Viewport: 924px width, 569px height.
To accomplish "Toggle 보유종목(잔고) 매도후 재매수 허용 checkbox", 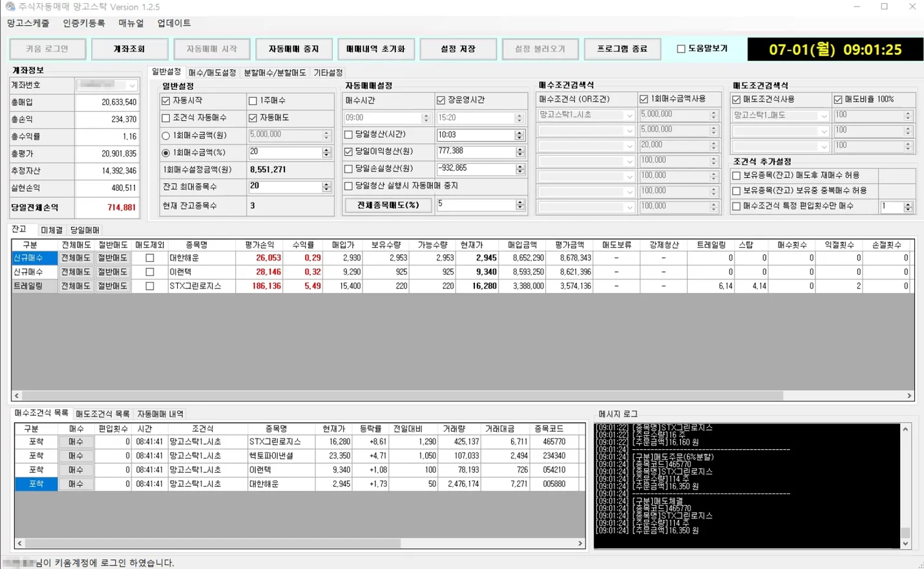I will pyautogui.click(x=737, y=176).
